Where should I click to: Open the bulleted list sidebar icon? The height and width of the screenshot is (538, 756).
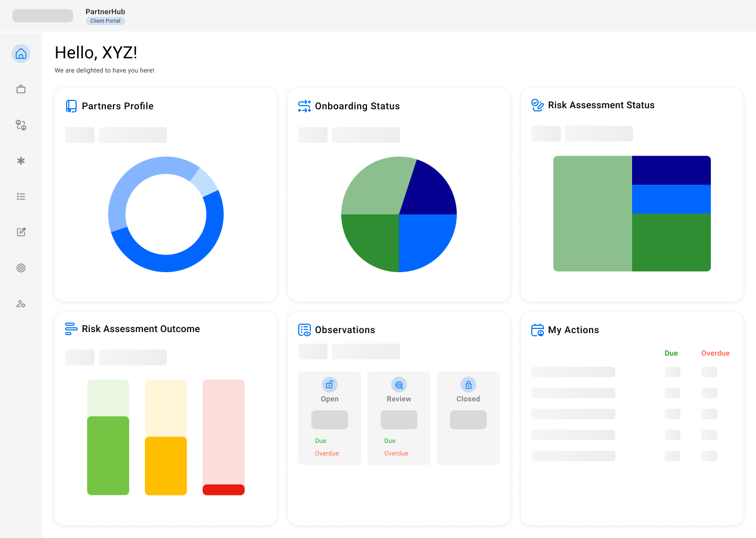click(21, 196)
